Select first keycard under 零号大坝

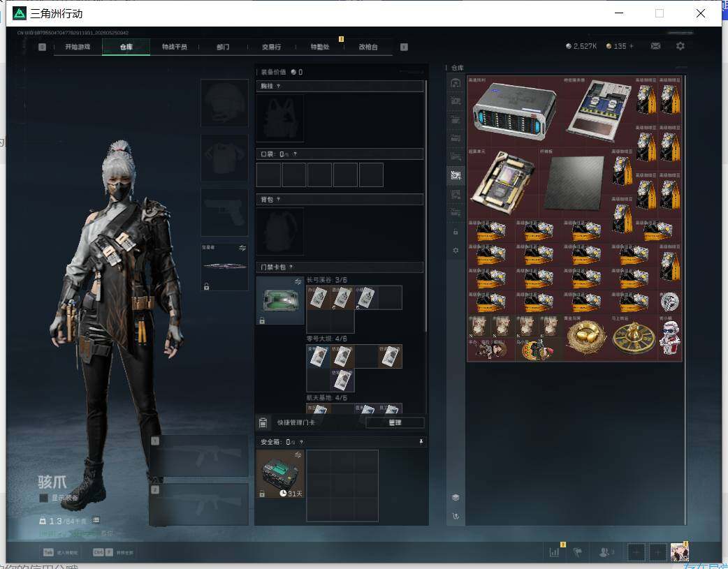(x=318, y=357)
